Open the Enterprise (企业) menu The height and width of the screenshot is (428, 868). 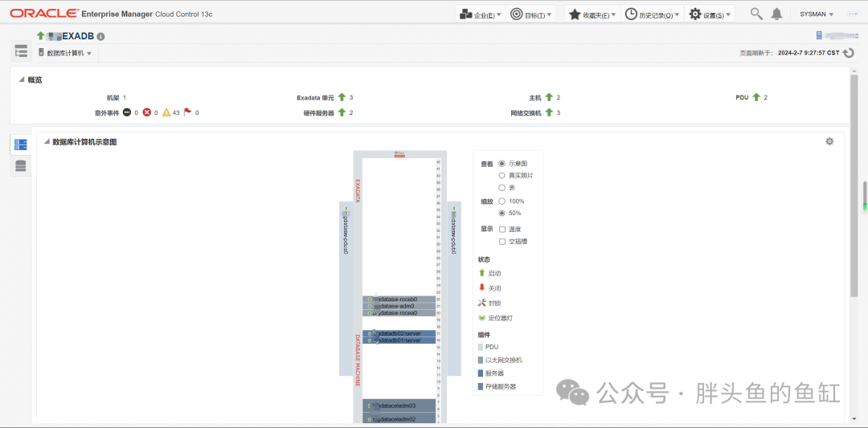pos(481,14)
